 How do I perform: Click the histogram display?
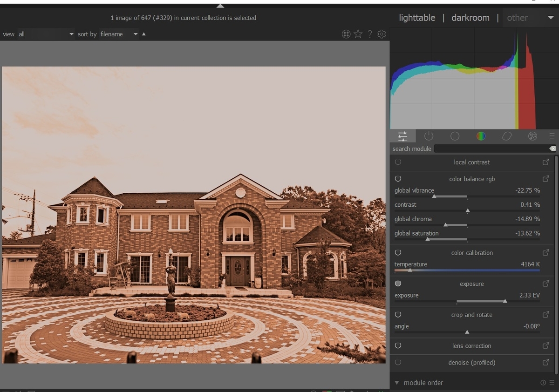(x=474, y=78)
